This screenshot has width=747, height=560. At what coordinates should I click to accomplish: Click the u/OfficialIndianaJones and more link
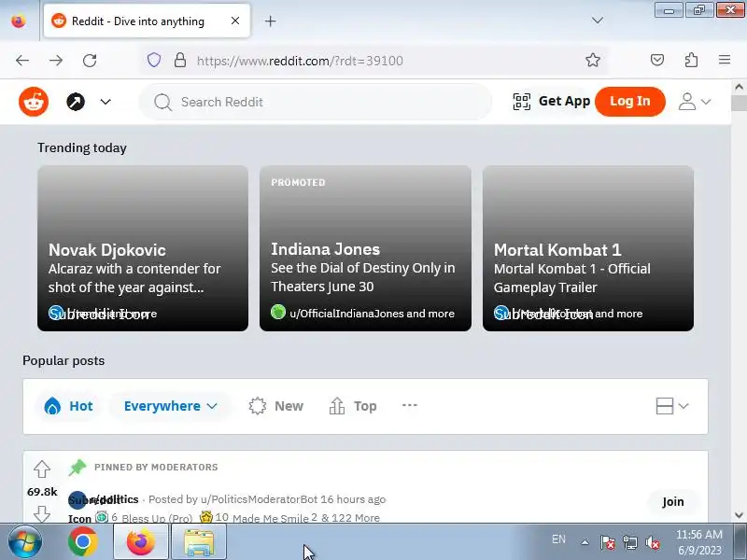point(372,314)
